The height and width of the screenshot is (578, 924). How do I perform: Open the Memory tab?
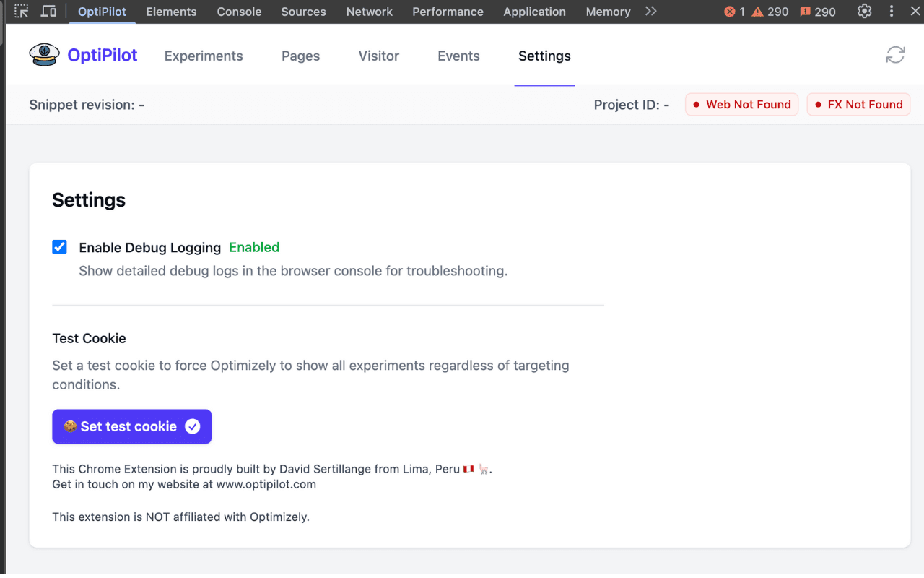[608, 12]
